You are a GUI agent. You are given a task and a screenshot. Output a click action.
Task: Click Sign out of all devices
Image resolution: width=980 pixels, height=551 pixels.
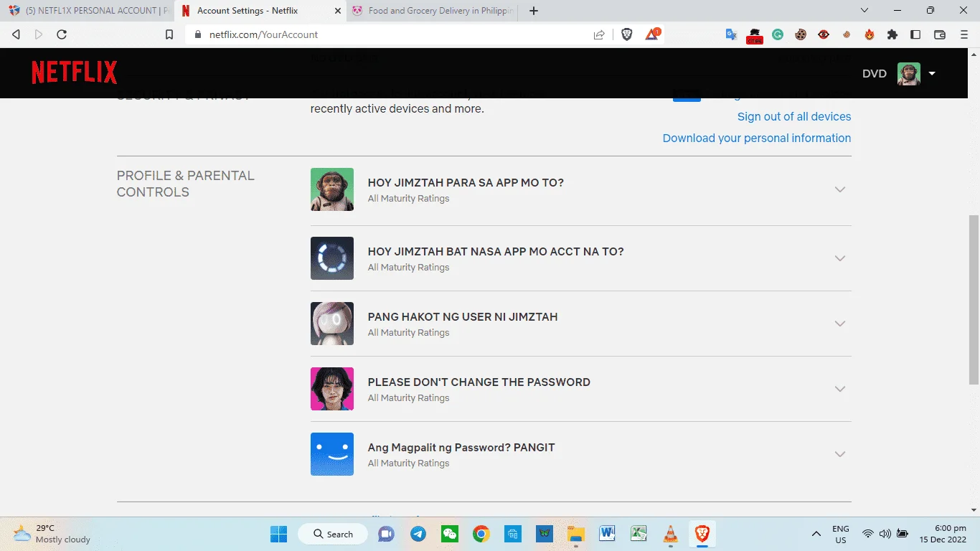pyautogui.click(x=794, y=116)
